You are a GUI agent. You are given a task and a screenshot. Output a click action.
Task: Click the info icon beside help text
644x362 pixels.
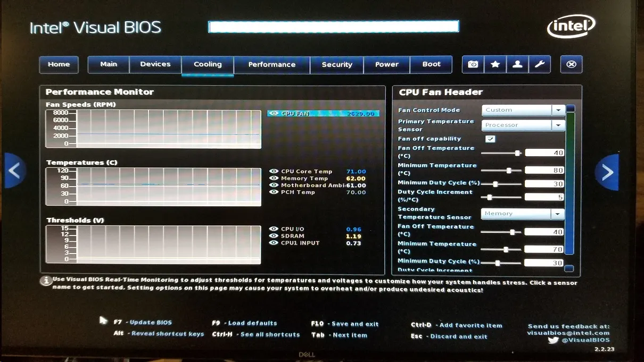click(46, 280)
